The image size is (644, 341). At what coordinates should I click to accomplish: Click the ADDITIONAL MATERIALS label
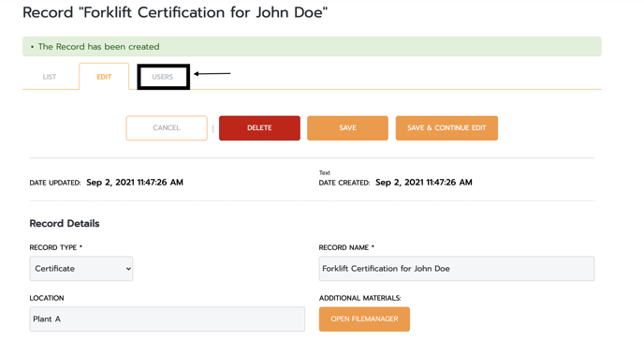pos(360,298)
